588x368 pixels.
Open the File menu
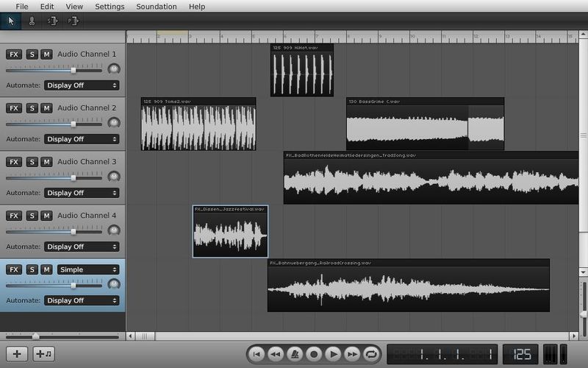coord(22,7)
